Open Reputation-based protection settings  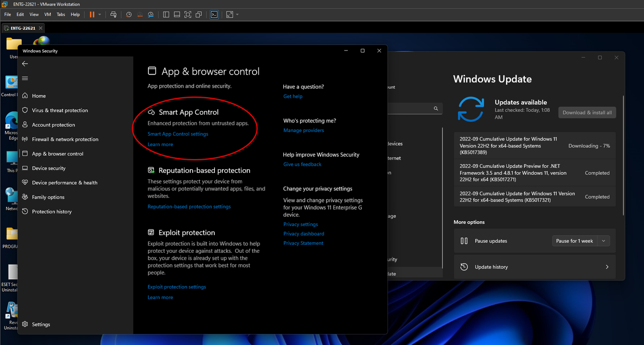189,206
